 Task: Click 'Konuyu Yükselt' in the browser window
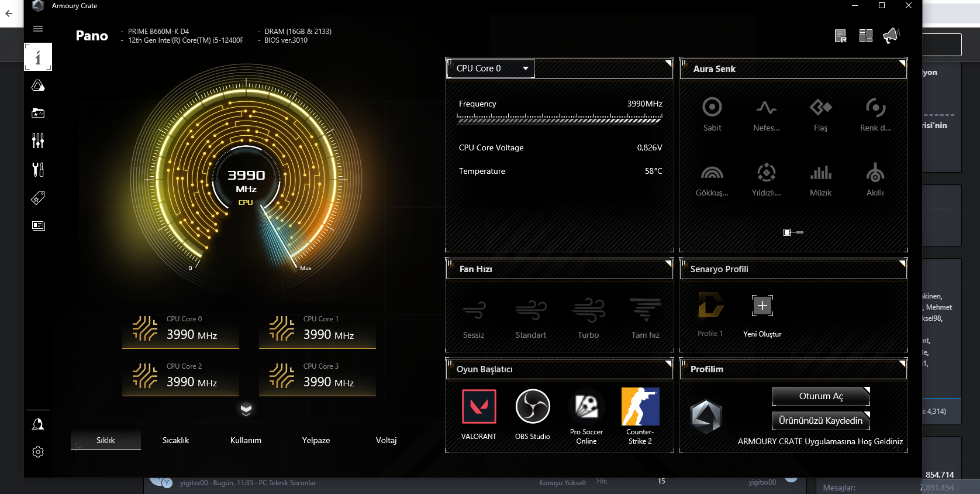(563, 483)
